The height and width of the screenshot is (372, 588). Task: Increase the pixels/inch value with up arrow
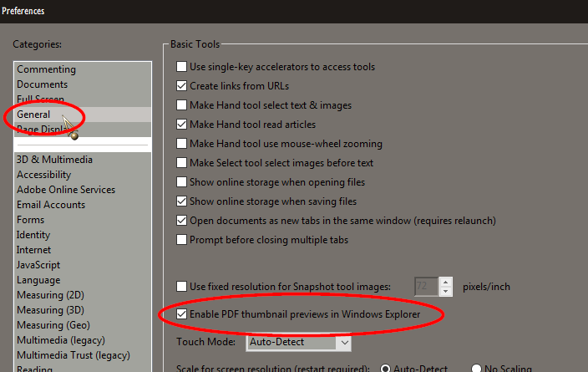point(445,283)
